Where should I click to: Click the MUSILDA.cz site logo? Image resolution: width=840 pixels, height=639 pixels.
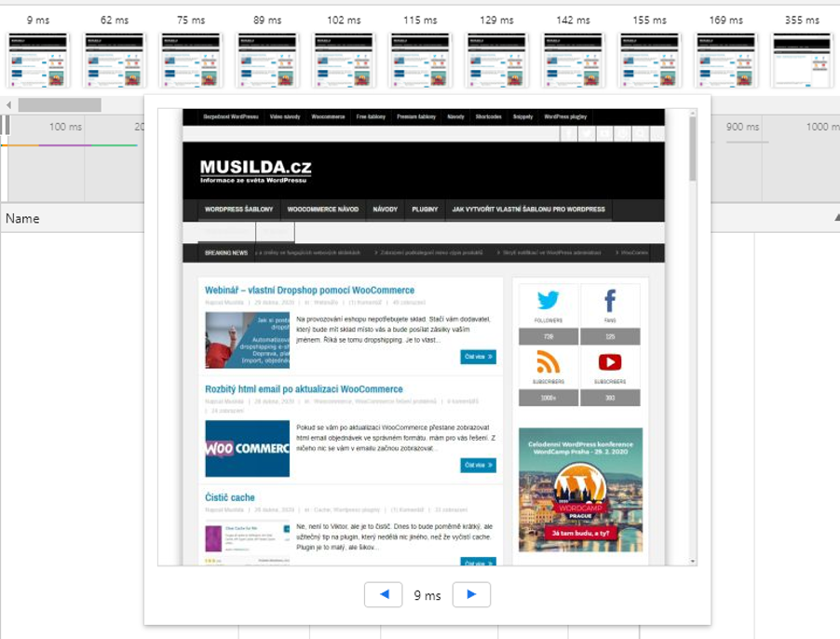pyautogui.click(x=255, y=170)
